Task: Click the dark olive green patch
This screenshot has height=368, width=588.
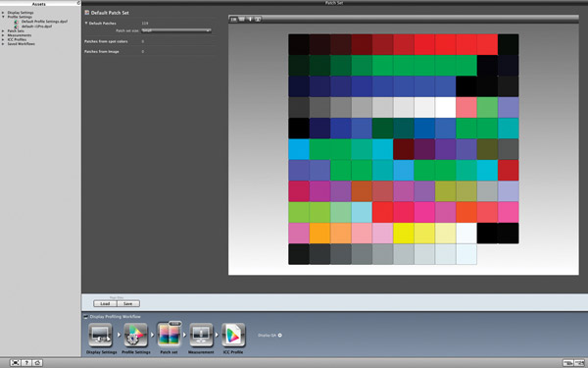Action: (487, 149)
